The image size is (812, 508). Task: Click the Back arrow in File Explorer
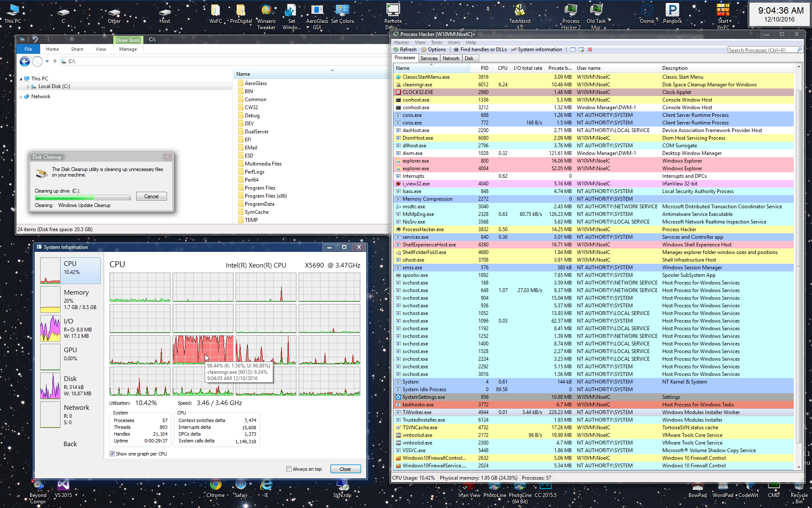click(25, 61)
